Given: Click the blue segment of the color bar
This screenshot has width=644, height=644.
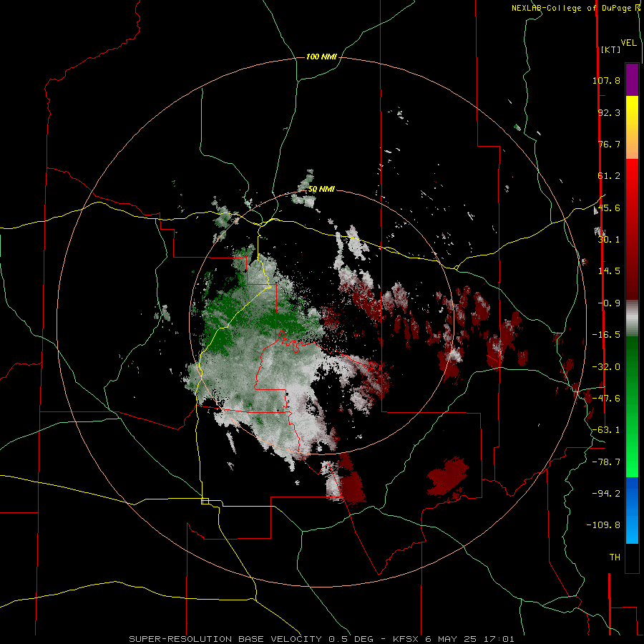Looking at the screenshot, I should tap(632, 510).
